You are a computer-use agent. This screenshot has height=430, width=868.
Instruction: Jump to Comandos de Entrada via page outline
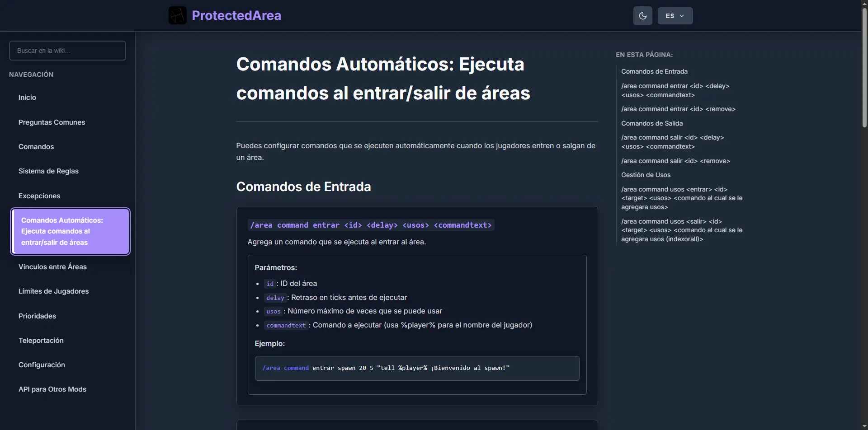click(x=654, y=71)
